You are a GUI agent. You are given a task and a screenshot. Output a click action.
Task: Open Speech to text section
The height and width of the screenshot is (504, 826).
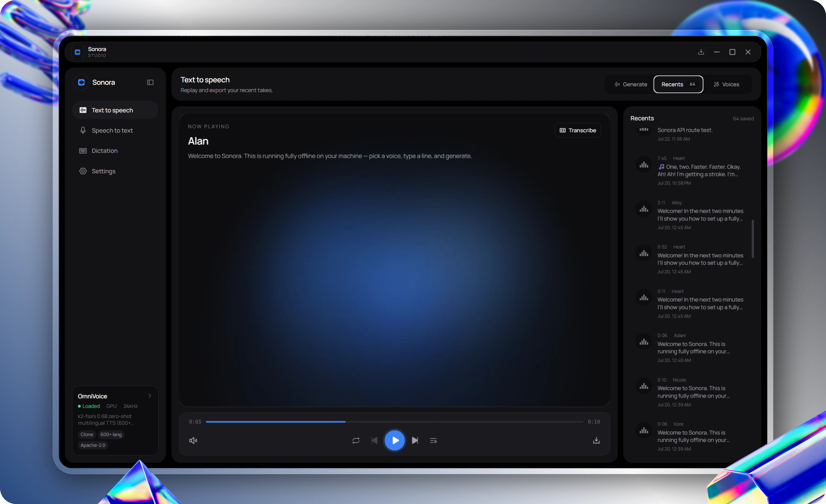115,130
